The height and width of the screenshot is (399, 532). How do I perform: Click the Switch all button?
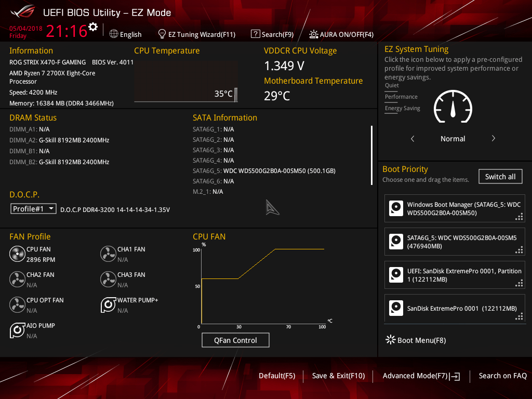[500, 177]
